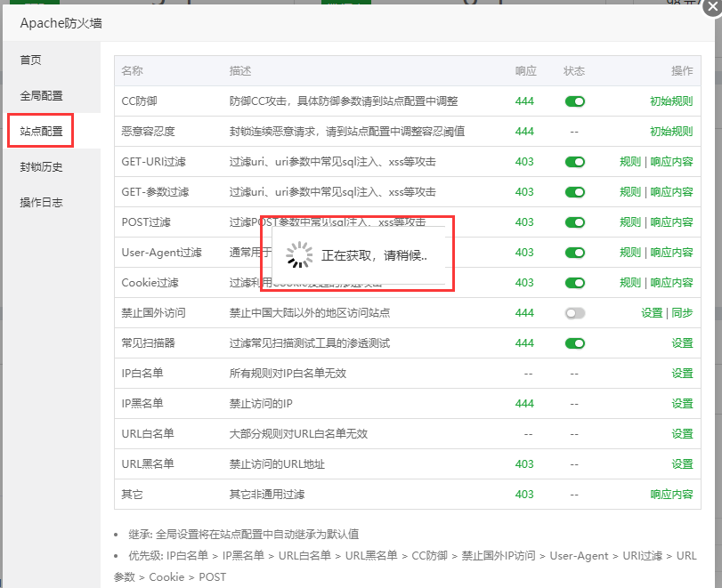Toggle the CC防御 status switch
Screen dimensions: 722x588
(574, 101)
